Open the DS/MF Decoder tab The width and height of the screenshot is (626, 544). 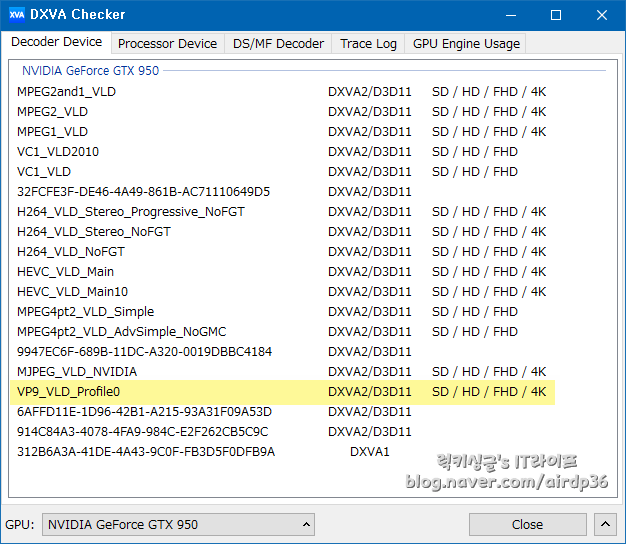278,44
